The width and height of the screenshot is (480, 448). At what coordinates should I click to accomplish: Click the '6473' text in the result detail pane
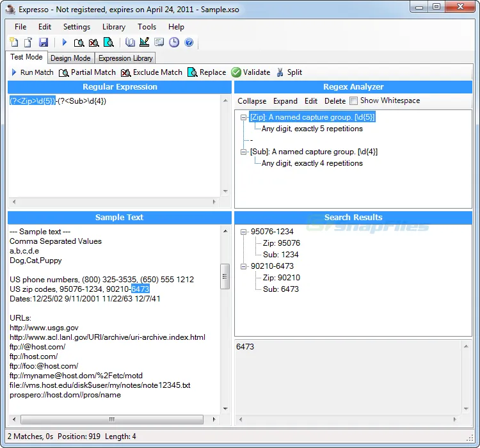245,347
